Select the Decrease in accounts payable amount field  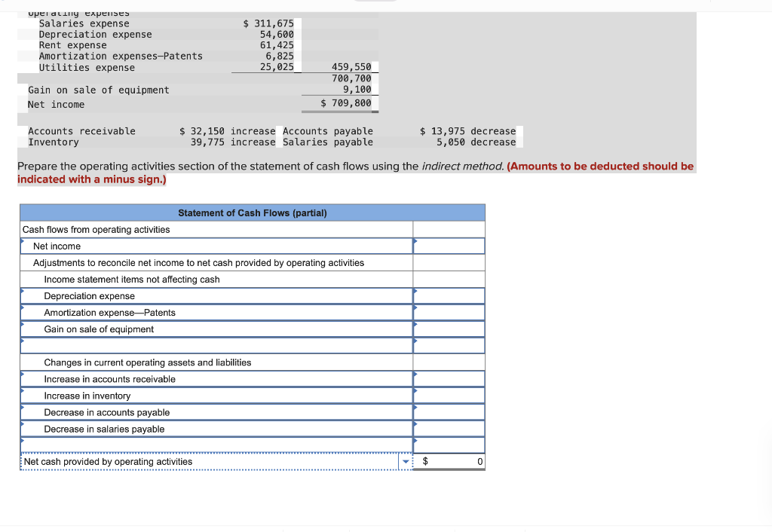click(449, 411)
